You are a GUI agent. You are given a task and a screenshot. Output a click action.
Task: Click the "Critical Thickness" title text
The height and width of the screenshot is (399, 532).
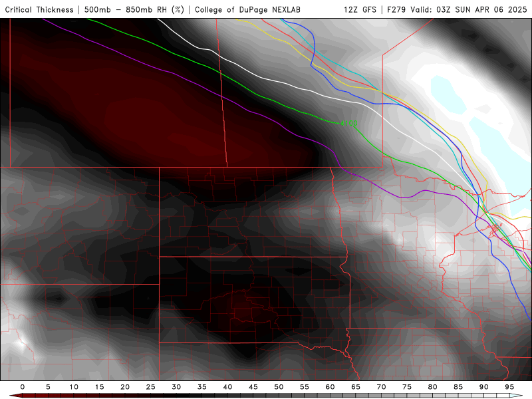(39, 9)
